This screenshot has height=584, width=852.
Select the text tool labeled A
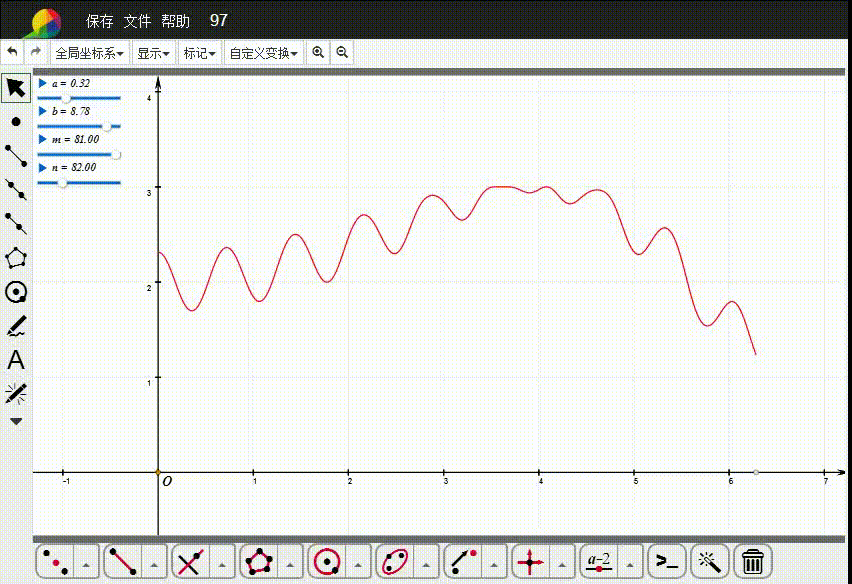16,360
